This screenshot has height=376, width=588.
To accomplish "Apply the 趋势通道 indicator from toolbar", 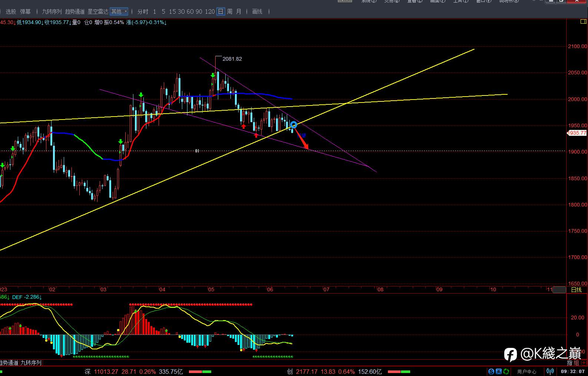I will click(75, 12).
